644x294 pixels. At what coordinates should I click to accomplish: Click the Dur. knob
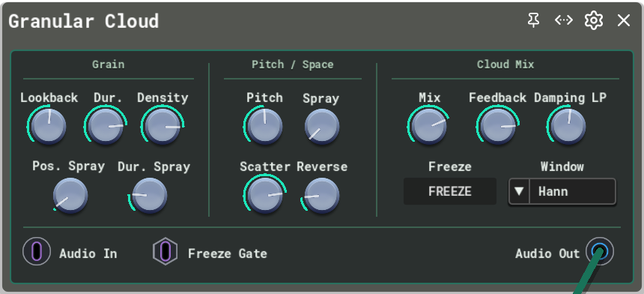point(106,127)
